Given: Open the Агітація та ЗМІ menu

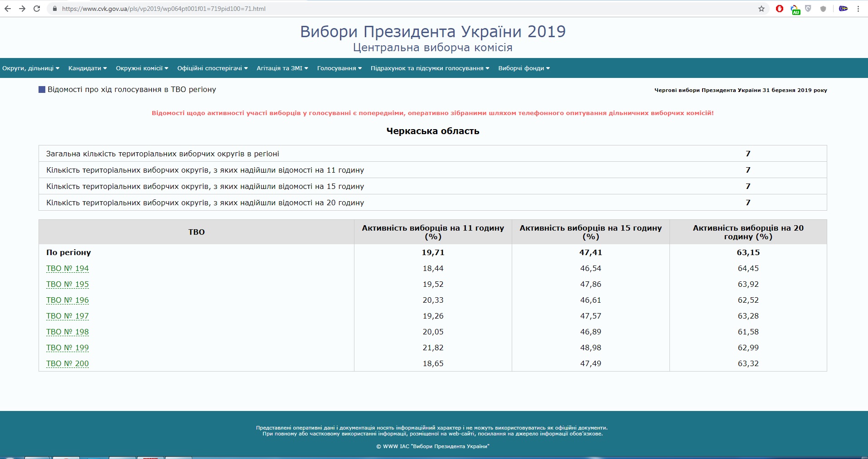Looking at the screenshot, I should pos(282,68).
